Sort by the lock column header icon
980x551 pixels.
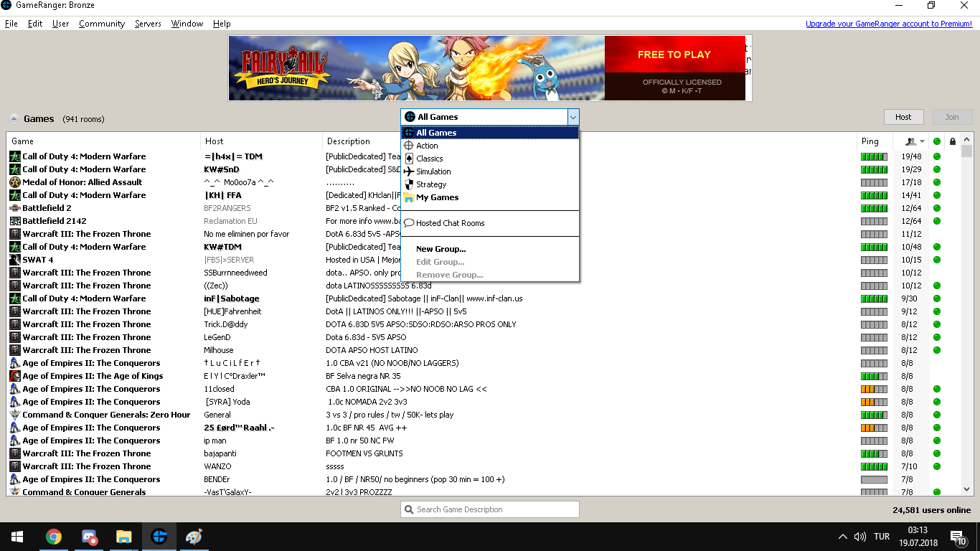[x=953, y=141]
